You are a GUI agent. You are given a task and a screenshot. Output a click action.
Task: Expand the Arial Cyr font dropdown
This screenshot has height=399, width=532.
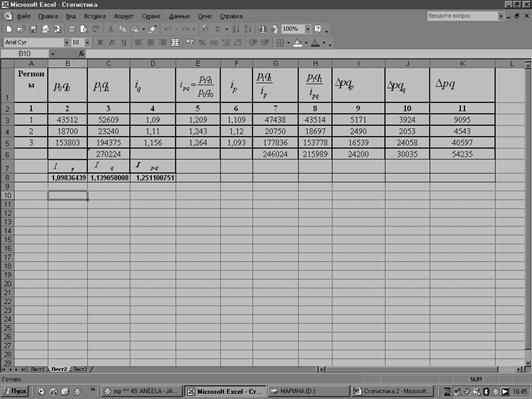click(x=66, y=42)
